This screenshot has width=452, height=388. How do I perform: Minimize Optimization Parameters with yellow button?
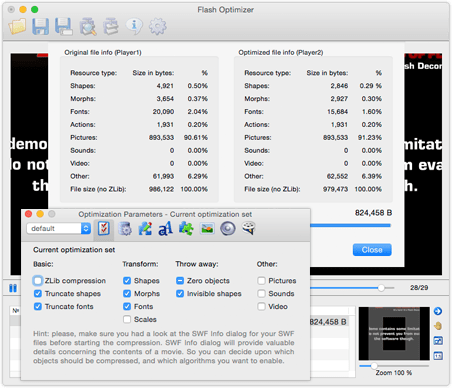pos(40,214)
